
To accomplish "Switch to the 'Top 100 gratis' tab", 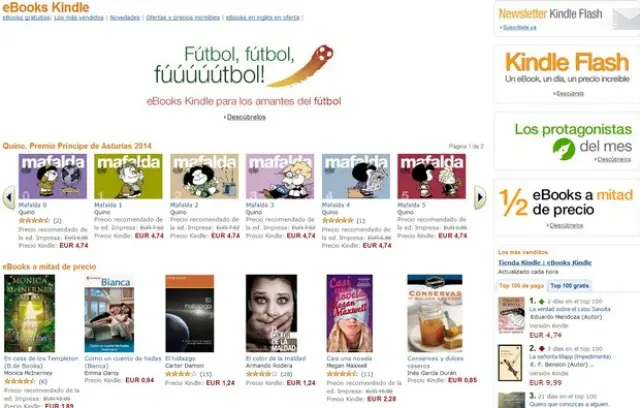I will click(x=569, y=286).
